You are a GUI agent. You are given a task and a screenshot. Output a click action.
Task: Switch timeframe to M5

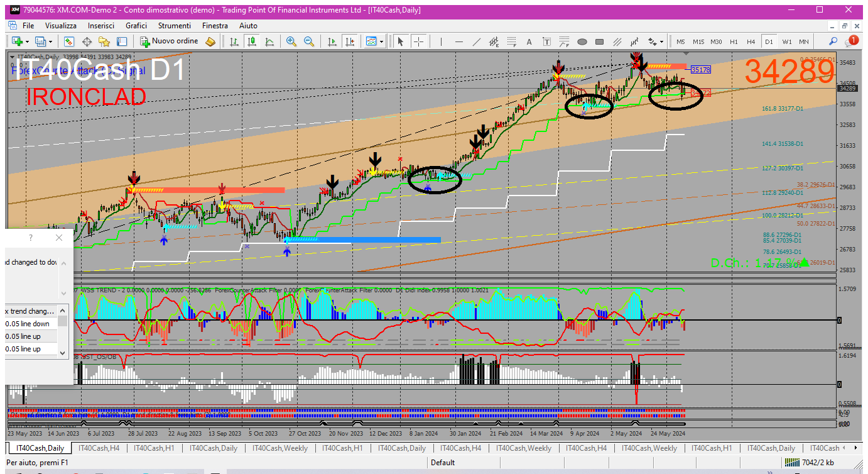(x=681, y=41)
